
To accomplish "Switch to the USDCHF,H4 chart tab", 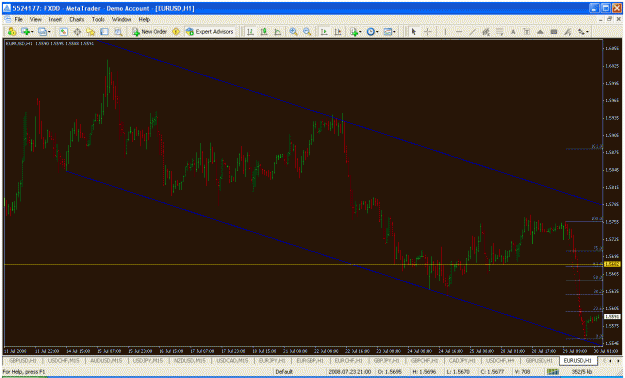I will (x=500, y=360).
